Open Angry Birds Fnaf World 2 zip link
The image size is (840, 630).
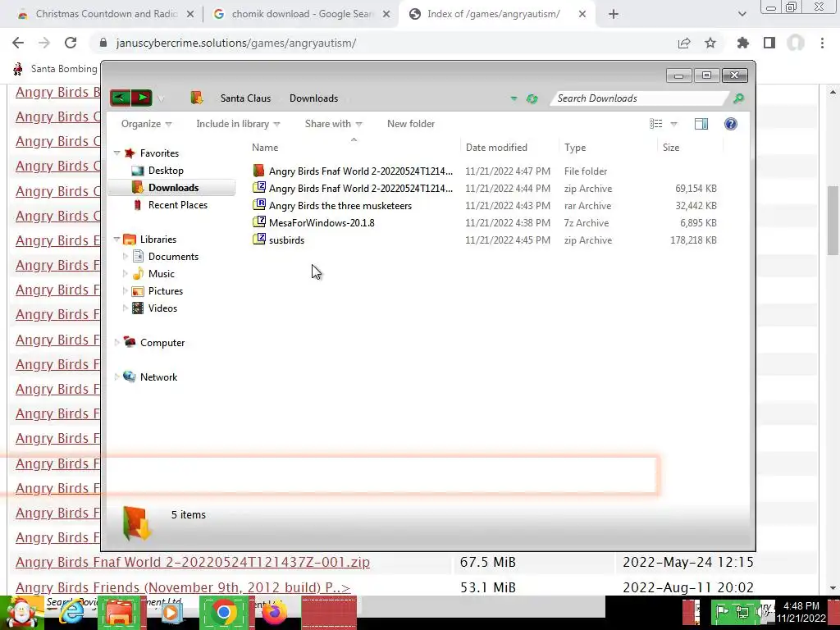[192, 562]
